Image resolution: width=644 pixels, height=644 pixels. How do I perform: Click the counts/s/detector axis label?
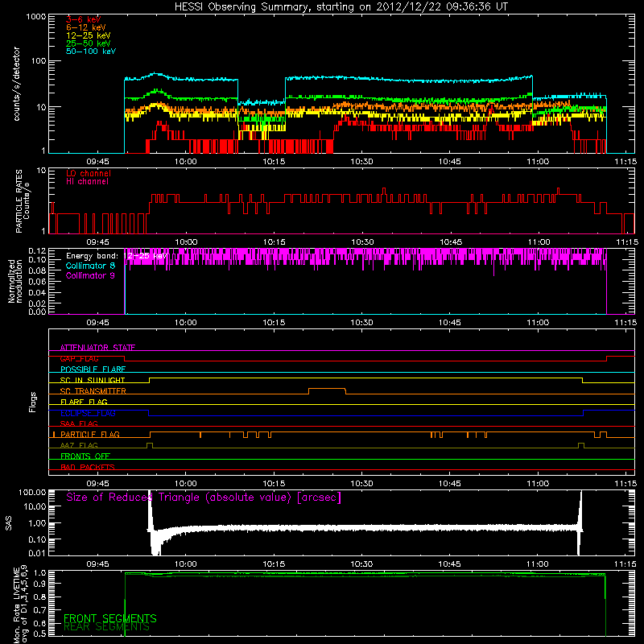(17, 84)
